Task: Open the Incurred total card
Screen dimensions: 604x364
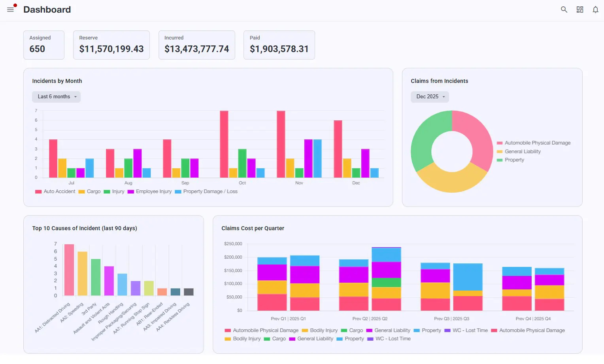Action: pos(197,45)
